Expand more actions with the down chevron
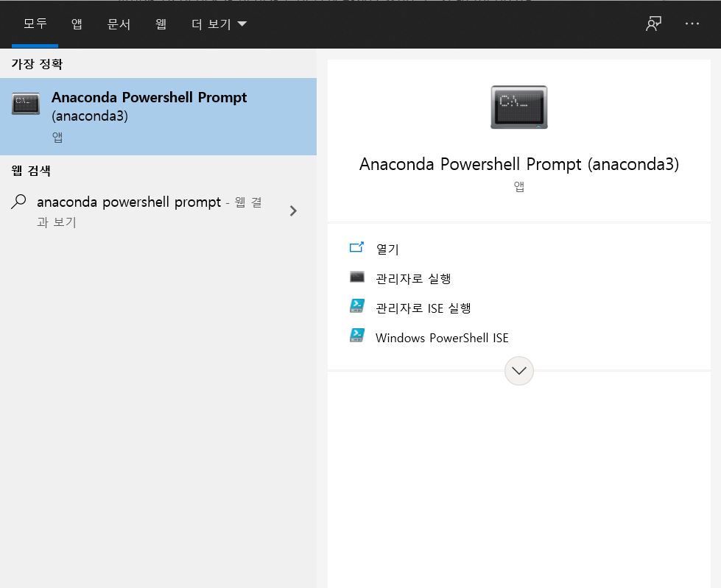The image size is (721, 588). pos(519,371)
